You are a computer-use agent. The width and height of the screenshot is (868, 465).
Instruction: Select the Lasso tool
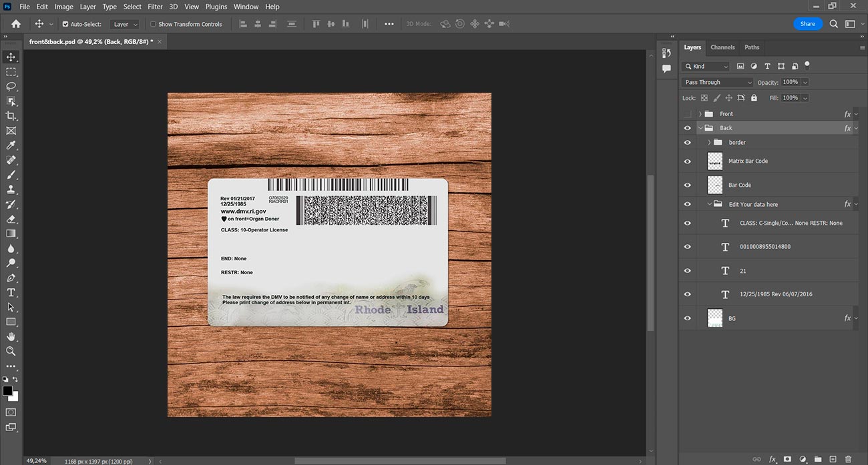pyautogui.click(x=11, y=87)
